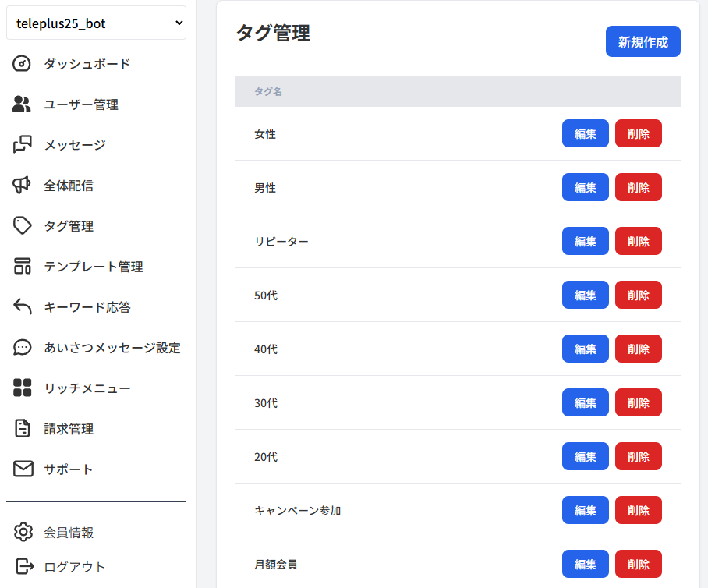Click the tag management tag icon

point(22,226)
